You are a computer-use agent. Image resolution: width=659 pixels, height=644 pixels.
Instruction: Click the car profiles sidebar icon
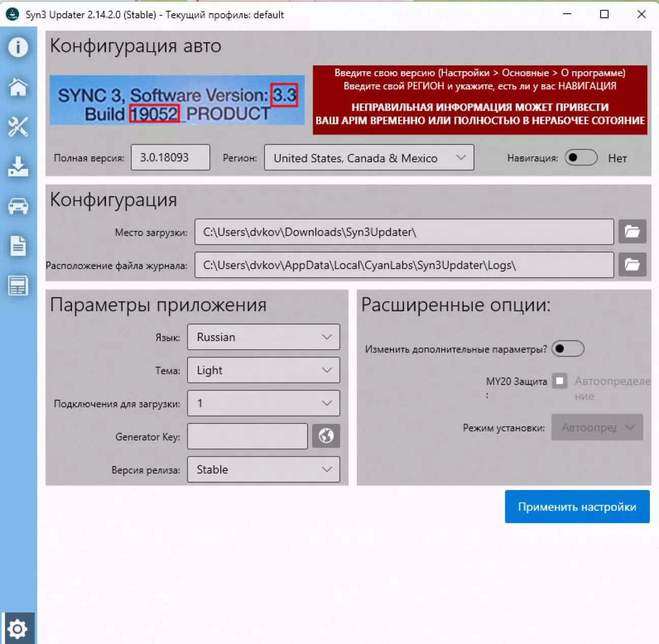[18, 206]
